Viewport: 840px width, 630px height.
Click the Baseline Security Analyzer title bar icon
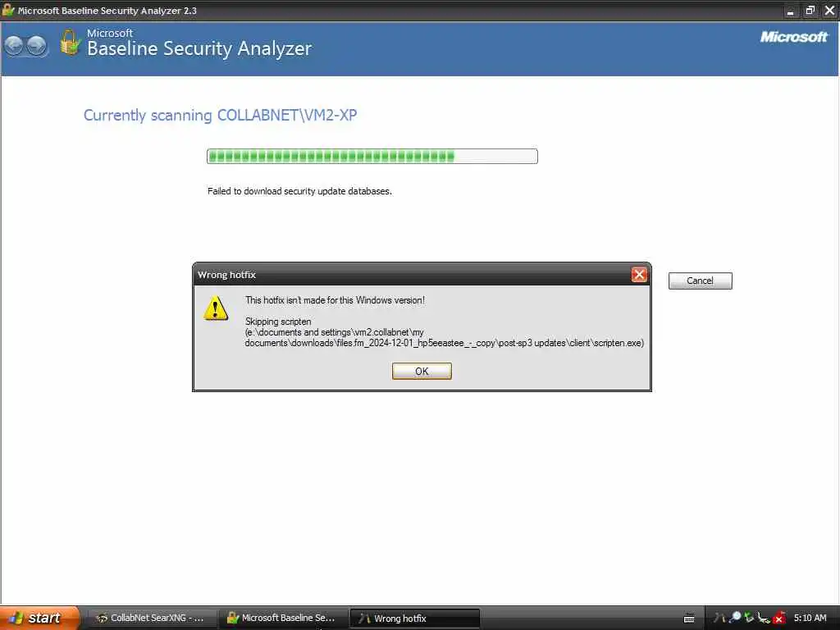click(x=8, y=10)
